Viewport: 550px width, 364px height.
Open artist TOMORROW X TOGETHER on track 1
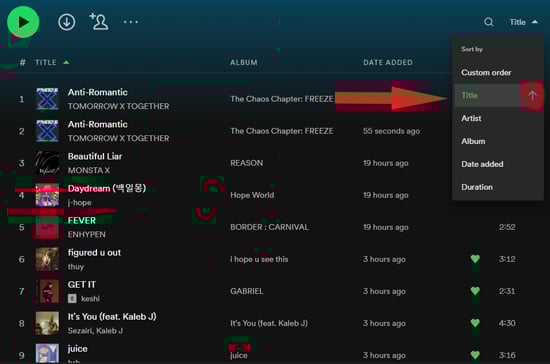tap(118, 106)
